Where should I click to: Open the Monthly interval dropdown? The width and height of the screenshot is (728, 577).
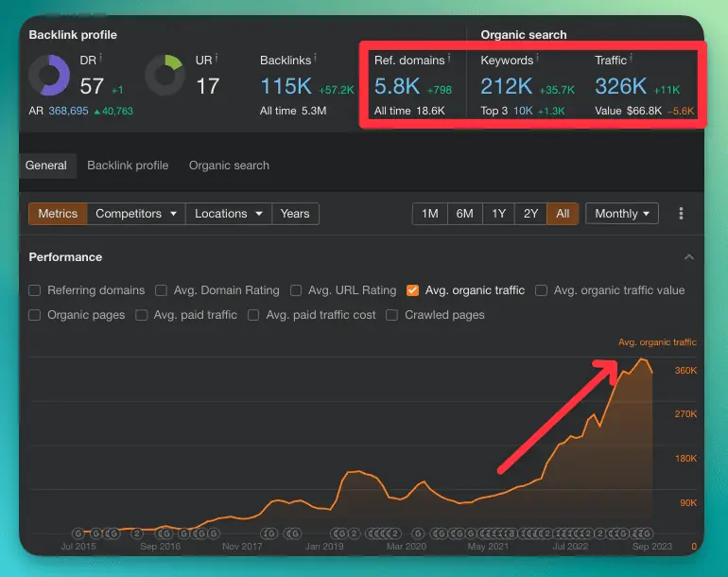622,214
